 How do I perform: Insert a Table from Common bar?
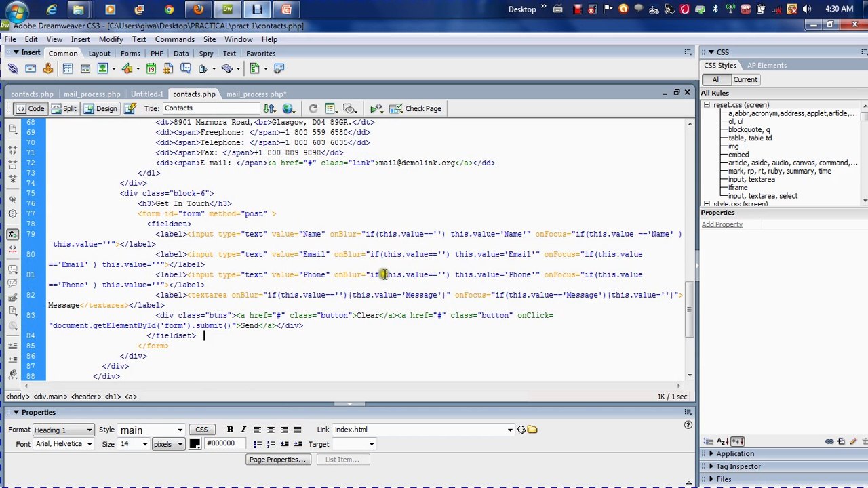68,68
